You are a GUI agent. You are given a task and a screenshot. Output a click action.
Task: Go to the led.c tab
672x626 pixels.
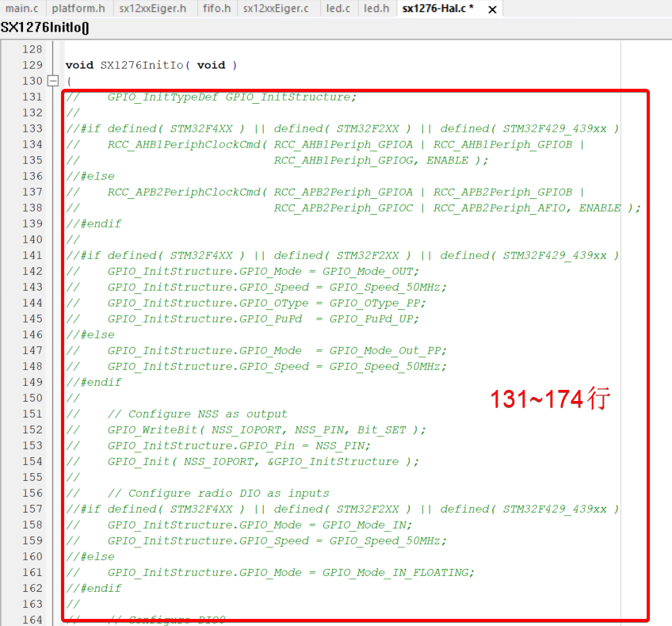pos(338,9)
